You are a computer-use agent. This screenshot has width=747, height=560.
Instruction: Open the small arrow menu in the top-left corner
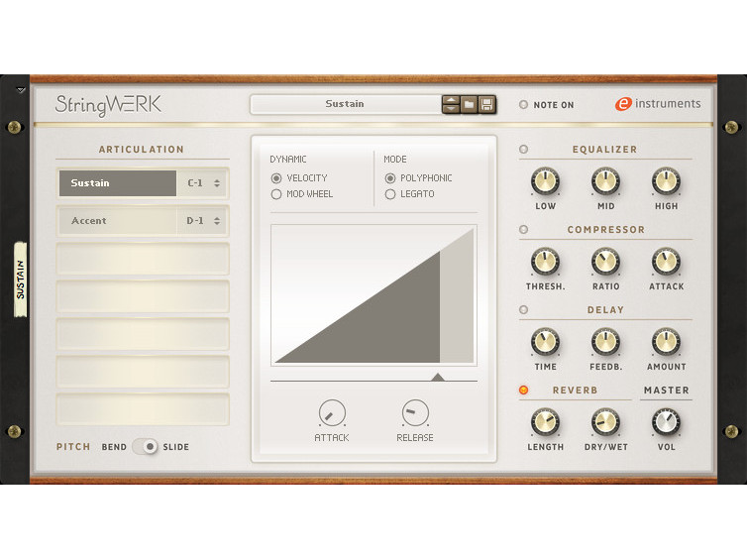click(x=21, y=89)
